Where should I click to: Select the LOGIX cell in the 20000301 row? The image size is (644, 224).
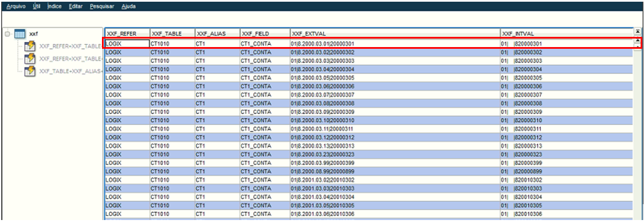127,44
